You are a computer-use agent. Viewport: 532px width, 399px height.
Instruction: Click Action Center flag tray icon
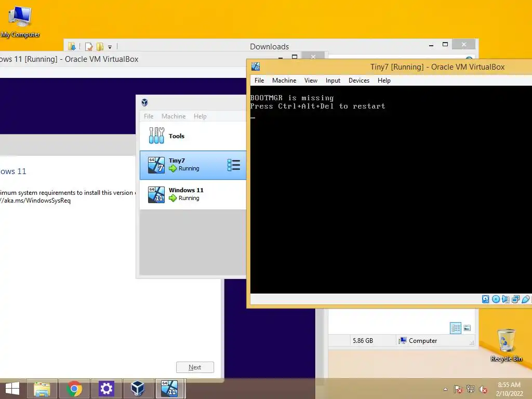pyautogui.click(x=458, y=389)
